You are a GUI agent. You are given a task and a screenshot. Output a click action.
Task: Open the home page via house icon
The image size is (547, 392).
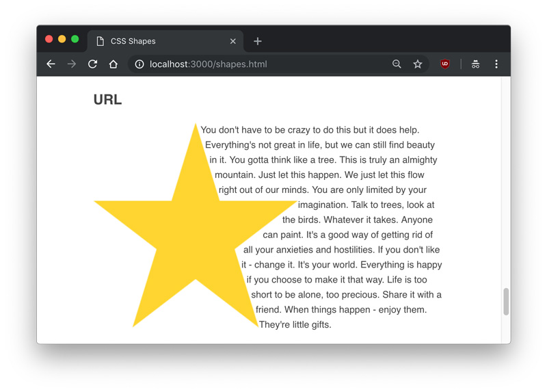pos(114,64)
